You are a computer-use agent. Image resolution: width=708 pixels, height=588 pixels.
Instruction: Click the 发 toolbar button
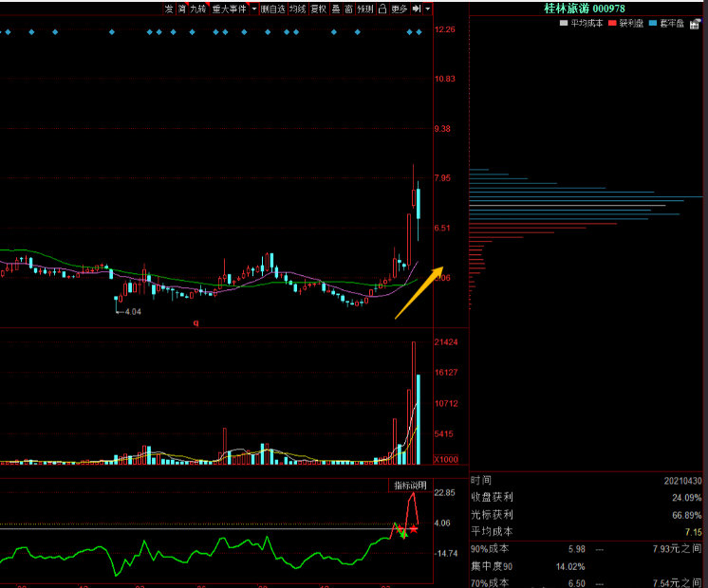[x=169, y=9]
